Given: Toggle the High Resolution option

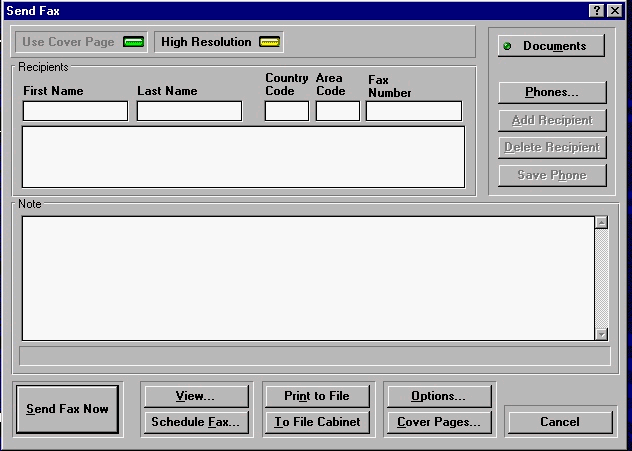Looking at the screenshot, I should point(219,42).
